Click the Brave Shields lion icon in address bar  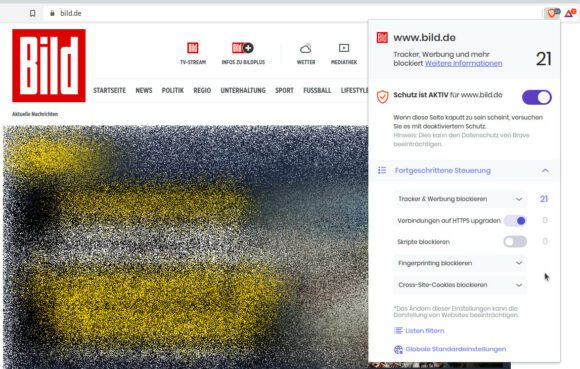point(552,14)
